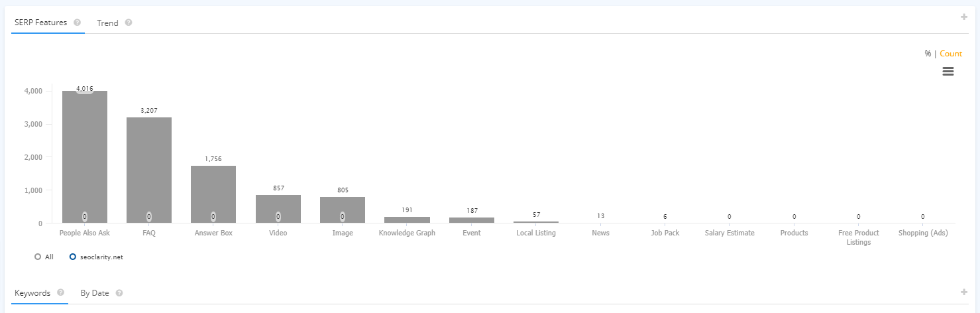The width and height of the screenshot is (980, 313).
Task: Click the People Also Ask bar
Action: tap(85, 157)
